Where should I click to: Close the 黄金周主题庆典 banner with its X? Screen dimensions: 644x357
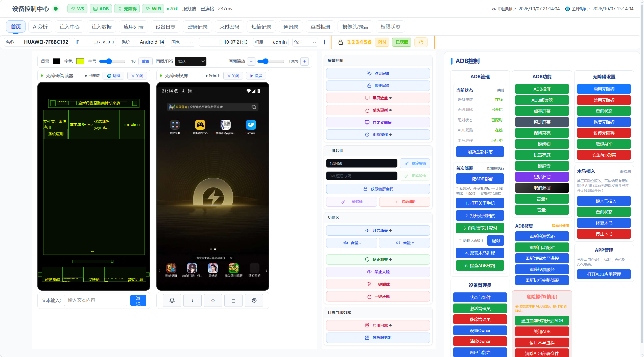231,258
